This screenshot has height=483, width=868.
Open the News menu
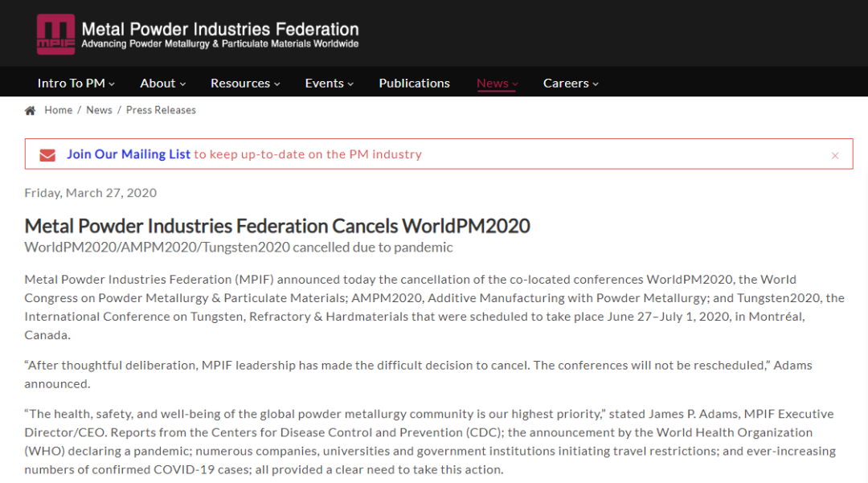(x=497, y=84)
